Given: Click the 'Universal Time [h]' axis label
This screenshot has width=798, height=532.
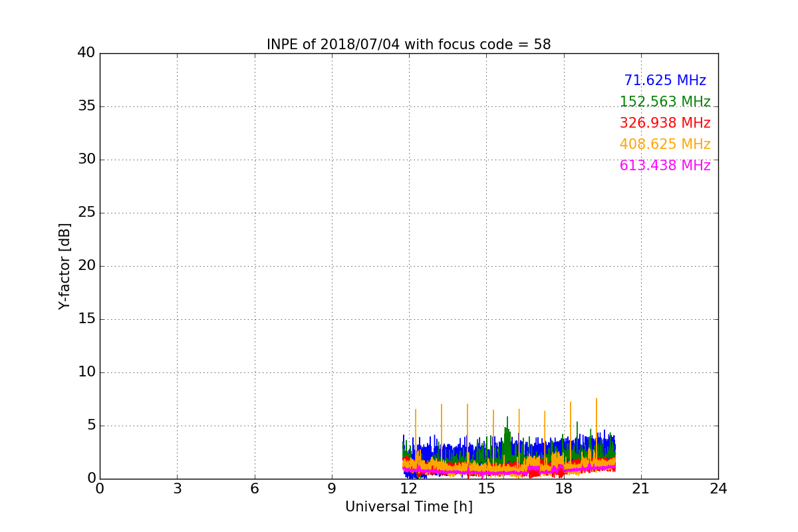Looking at the screenshot, I should (x=408, y=507).
